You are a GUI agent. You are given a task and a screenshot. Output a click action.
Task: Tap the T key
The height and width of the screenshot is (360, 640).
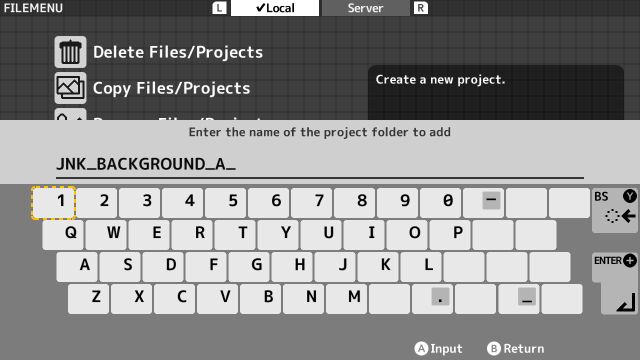pos(236,235)
